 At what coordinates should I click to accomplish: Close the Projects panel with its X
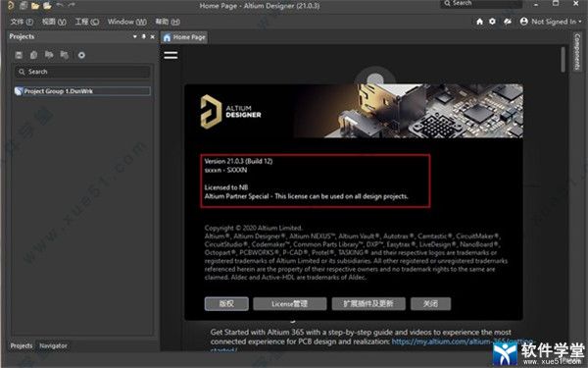click(152, 36)
